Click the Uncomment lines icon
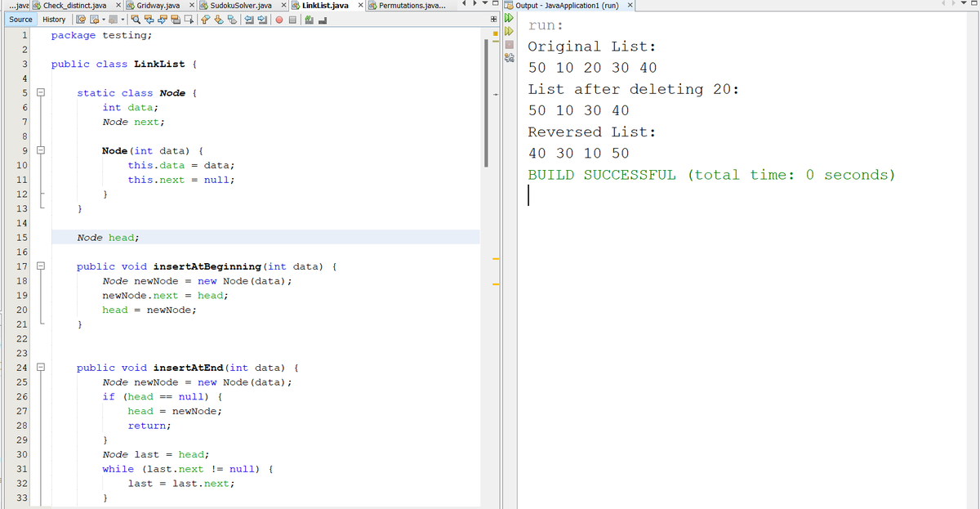This screenshot has height=509, width=980. [323, 20]
